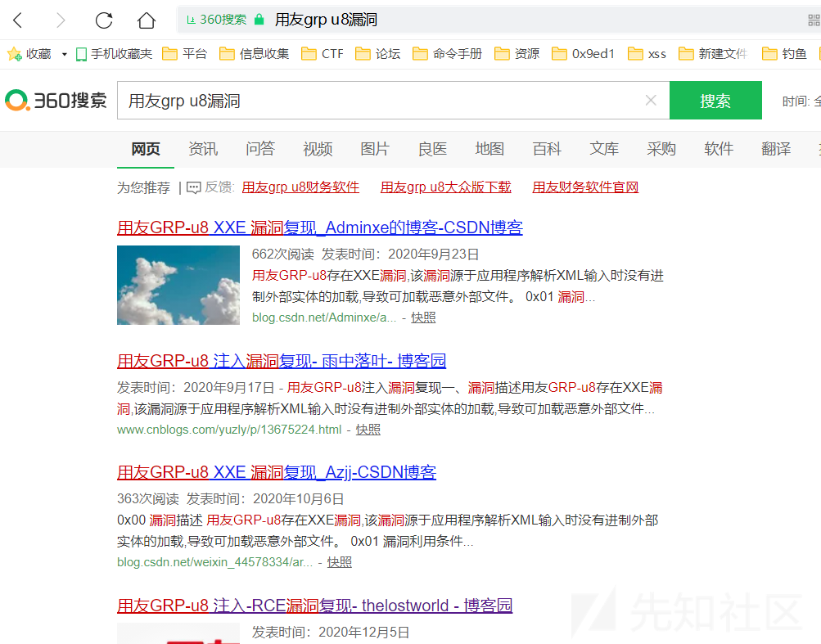Switch to the 翻译 tab
The height and width of the screenshot is (644, 821).
coord(776,149)
